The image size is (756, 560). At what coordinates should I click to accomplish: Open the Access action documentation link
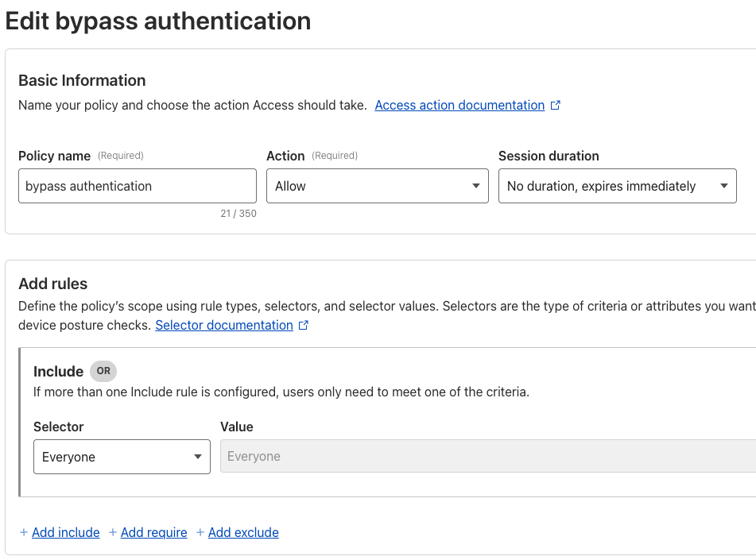(x=459, y=105)
